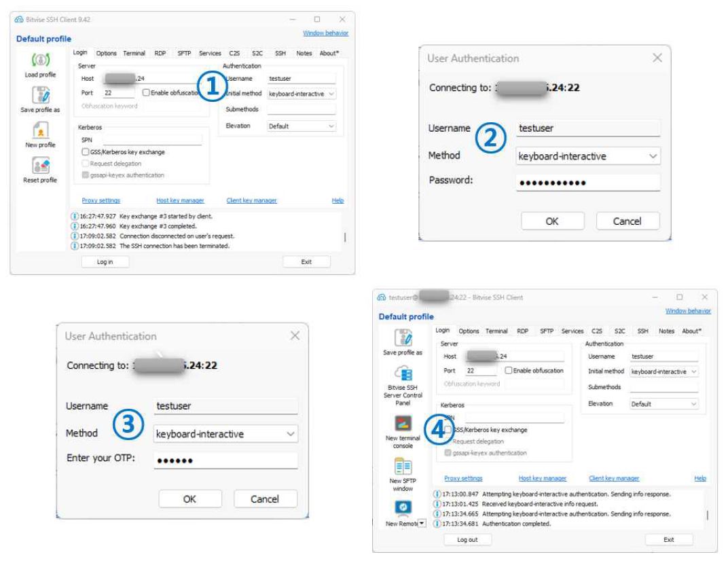The height and width of the screenshot is (565, 728).
Task: Enable obfuscation checkbox in window with Log in button
Action: point(146,93)
